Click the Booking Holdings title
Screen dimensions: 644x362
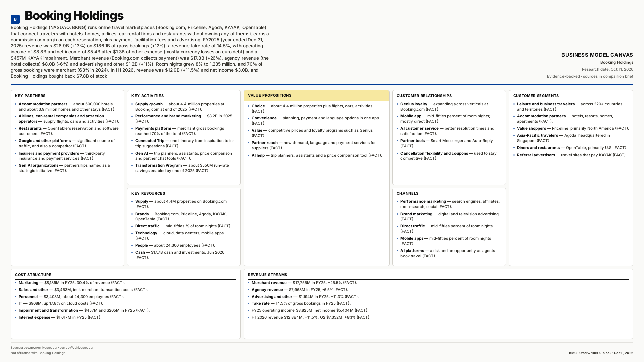coord(74,16)
